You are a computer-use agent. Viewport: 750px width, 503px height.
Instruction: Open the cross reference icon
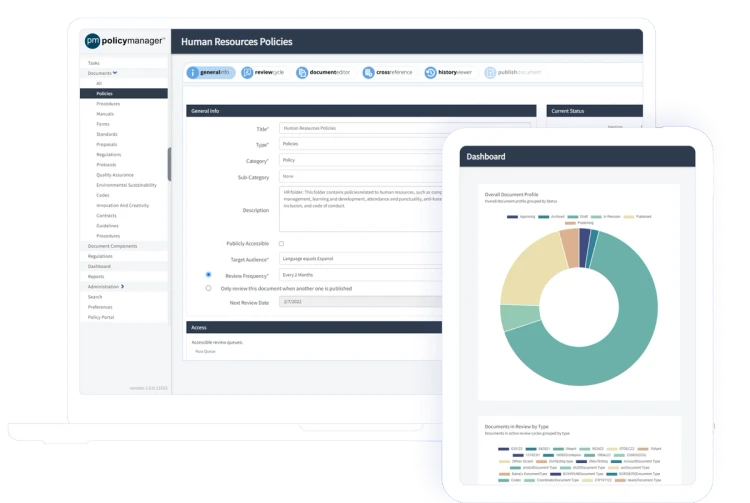coord(368,73)
